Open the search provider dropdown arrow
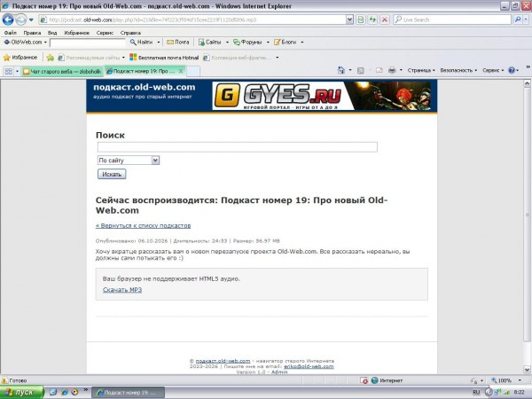Image resolution: width=532 pixels, height=399 pixels. [x=526, y=20]
